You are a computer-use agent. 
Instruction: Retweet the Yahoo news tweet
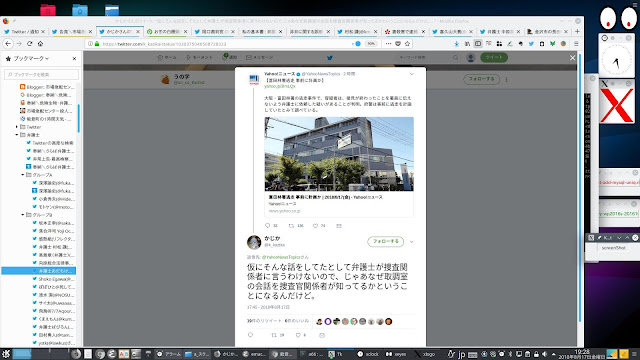click(291, 226)
